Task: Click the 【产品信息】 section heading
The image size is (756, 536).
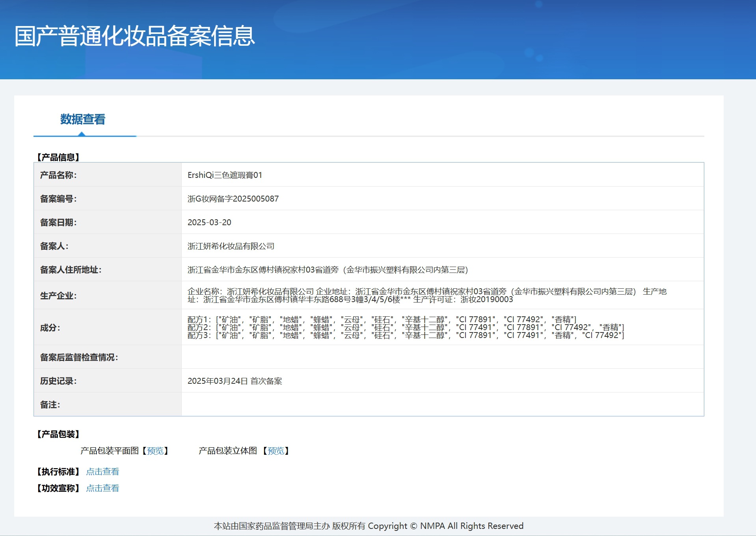Action: point(58,157)
